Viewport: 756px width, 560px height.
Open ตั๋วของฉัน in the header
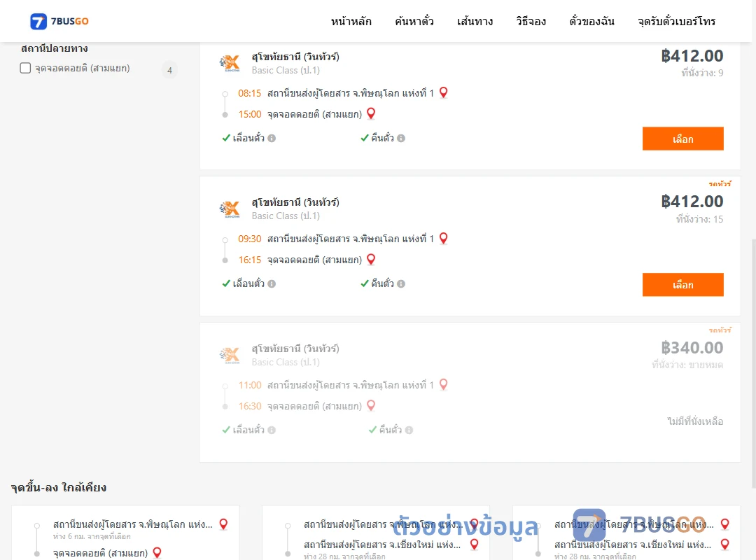coord(591,21)
